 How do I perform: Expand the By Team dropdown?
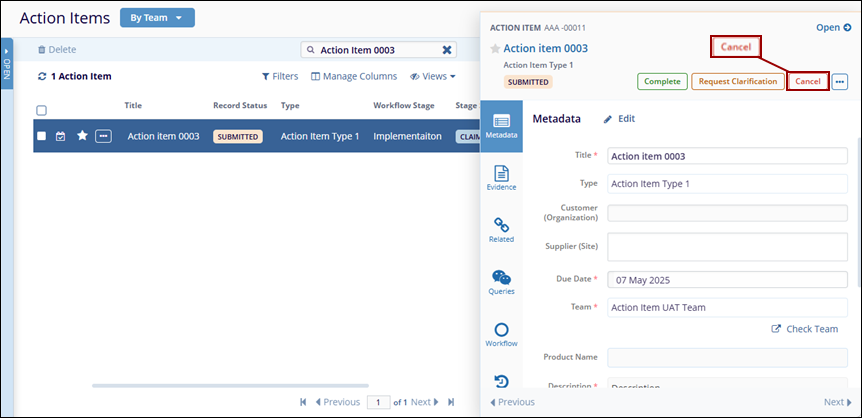click(157, 18)
